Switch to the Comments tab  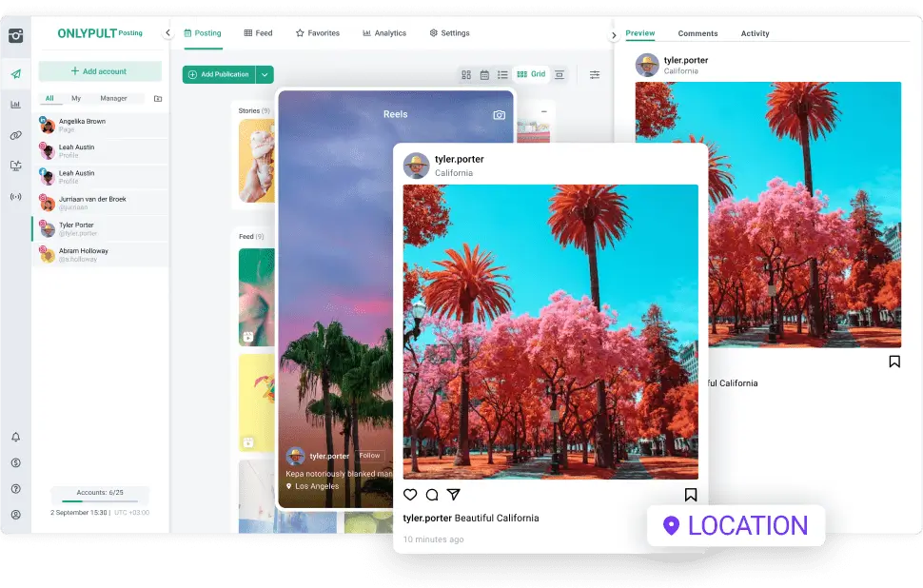point(697,33)
